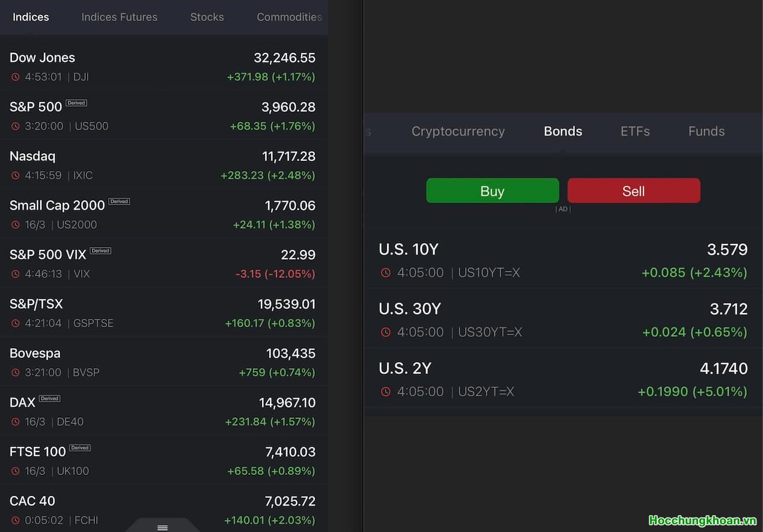This screenshot has width=763, height=532.
Task: Open the ETFs tab
Action: pyautogui.click(x=635, y=131)
